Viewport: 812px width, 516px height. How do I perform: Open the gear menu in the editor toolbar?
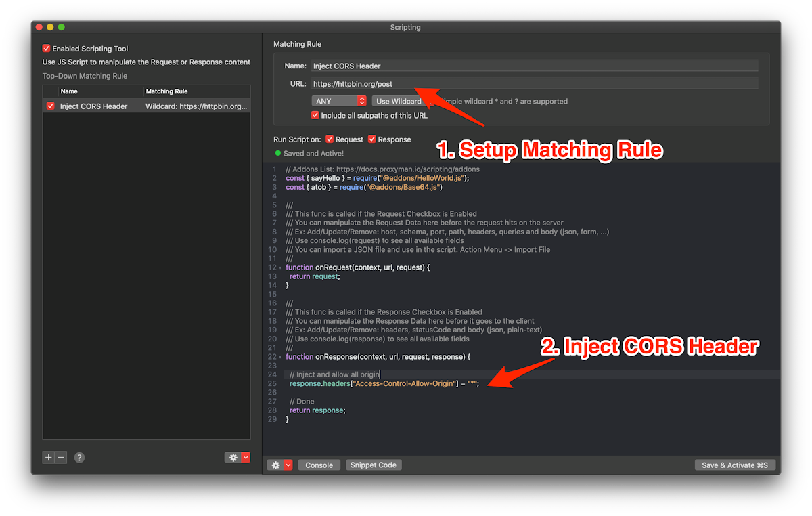(x=275, y=465)
